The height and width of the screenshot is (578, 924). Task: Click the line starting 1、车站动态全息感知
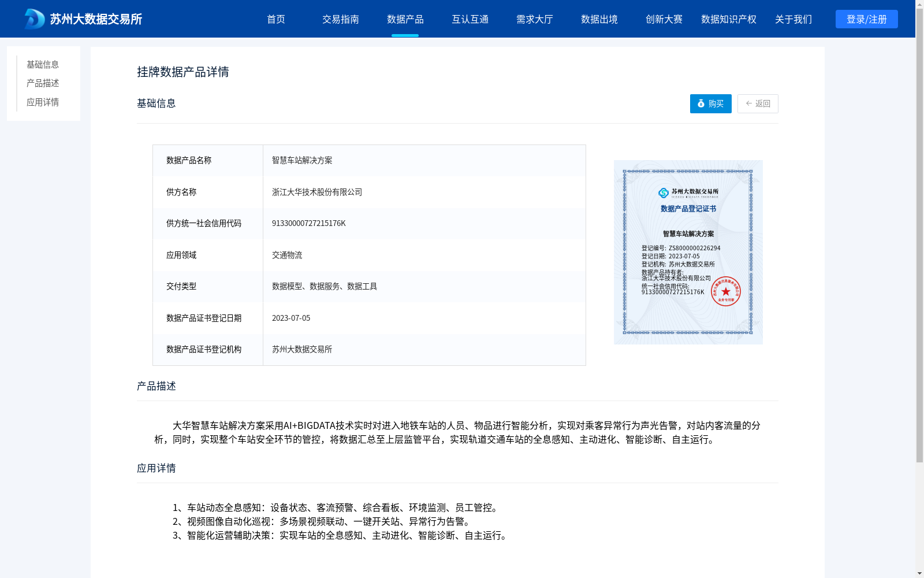(x=337, y=507)
